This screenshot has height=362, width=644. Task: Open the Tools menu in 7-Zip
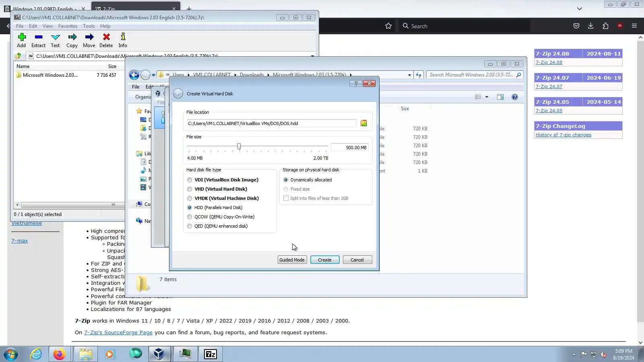pos(89,26)
